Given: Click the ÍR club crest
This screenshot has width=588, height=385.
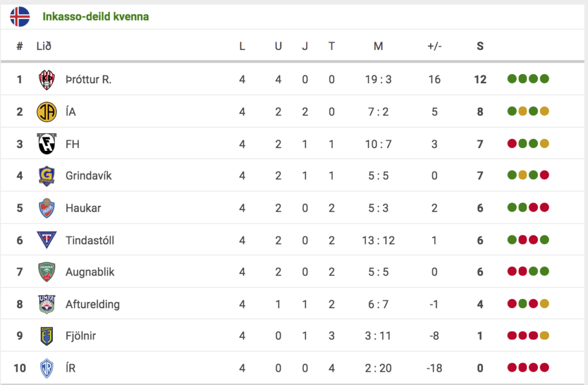Looking at the screenshot, I should click(47, 368).
